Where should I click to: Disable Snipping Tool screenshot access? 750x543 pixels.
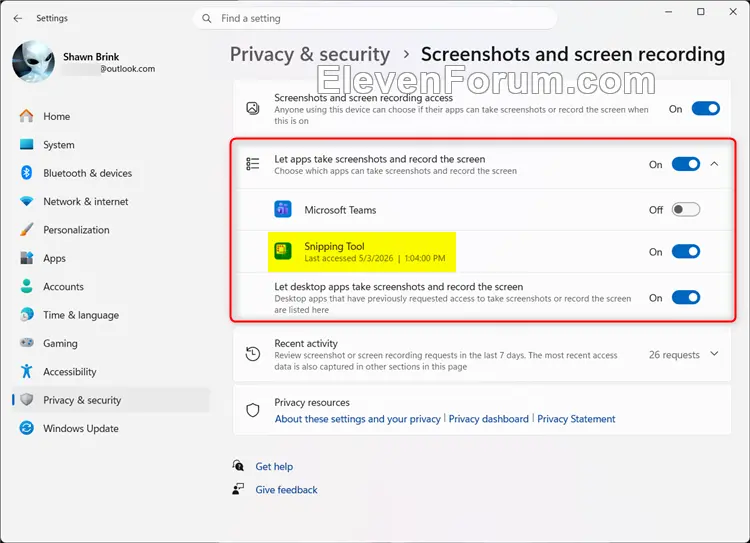coord(686,252)
